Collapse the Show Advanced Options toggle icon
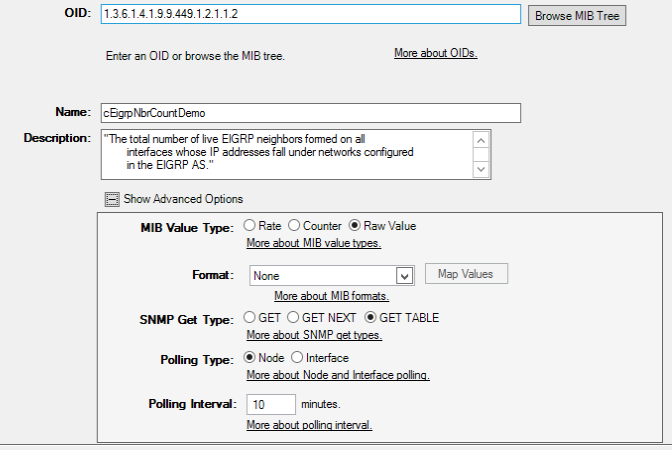 pyautogui.click(x=112, y=199)
